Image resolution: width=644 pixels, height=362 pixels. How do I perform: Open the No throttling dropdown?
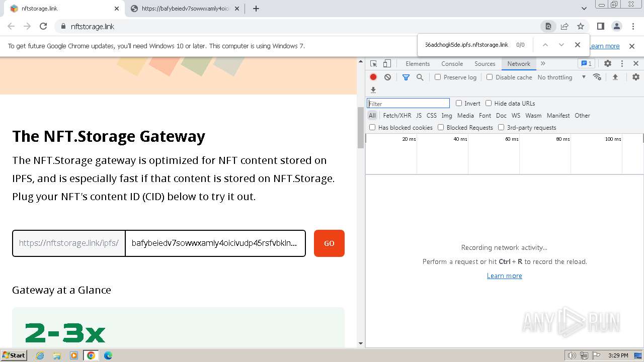[x=561, y=77]
